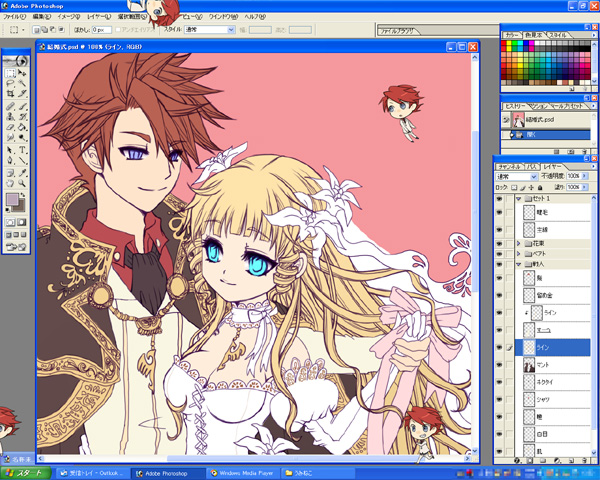Switch to the パス tab
Image resolution: width=600 pixels, height=480 pixels.
coord(531,167)
